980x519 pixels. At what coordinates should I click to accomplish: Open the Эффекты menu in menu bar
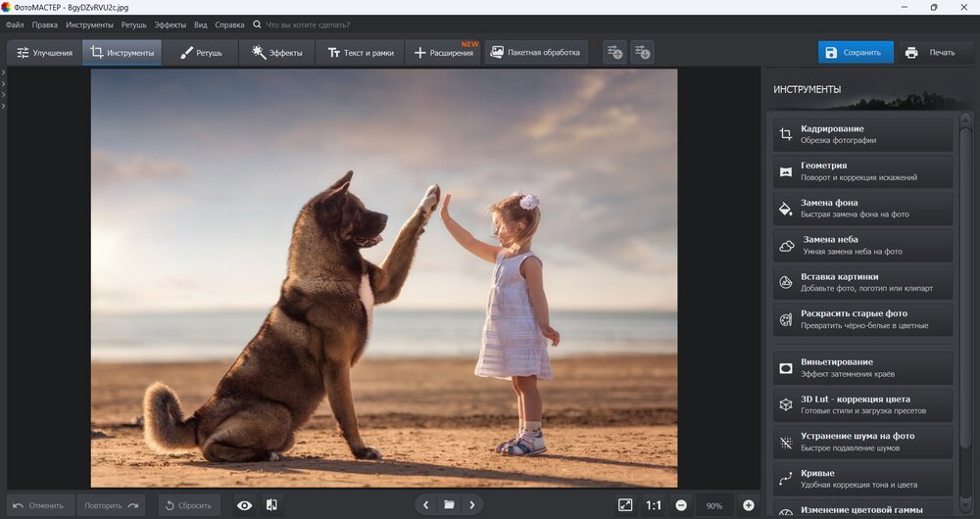coord(171,24)
